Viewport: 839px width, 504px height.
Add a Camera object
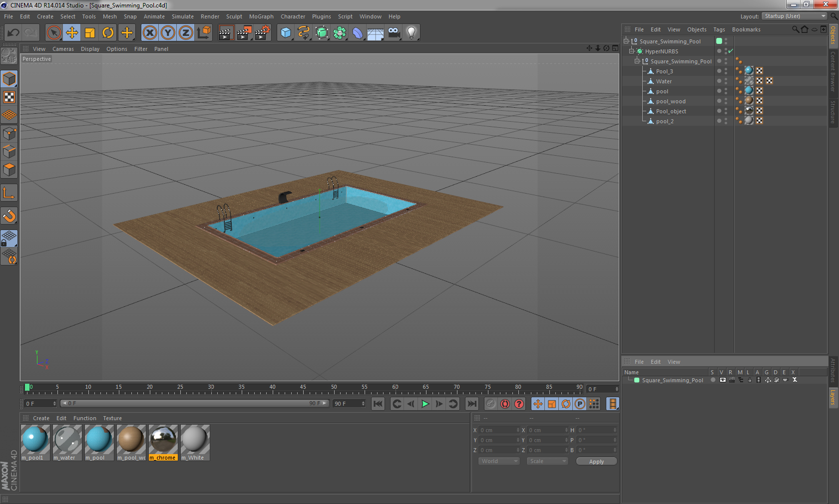pos(394,33)
